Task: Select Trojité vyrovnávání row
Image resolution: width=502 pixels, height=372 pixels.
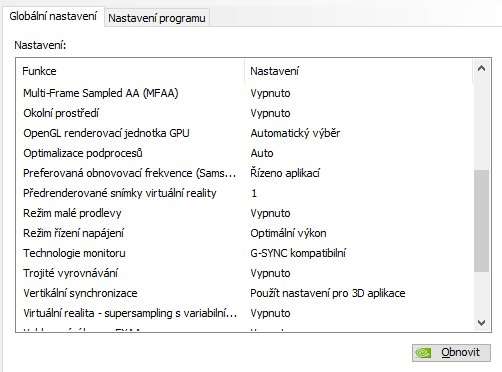Action: pos(244,273)
